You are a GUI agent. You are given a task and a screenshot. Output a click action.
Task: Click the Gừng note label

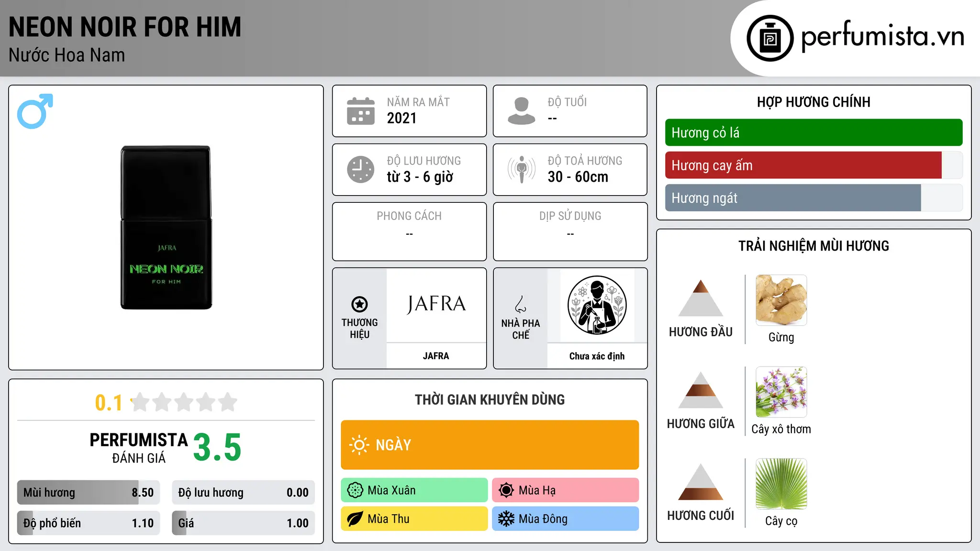click(781, 337)
